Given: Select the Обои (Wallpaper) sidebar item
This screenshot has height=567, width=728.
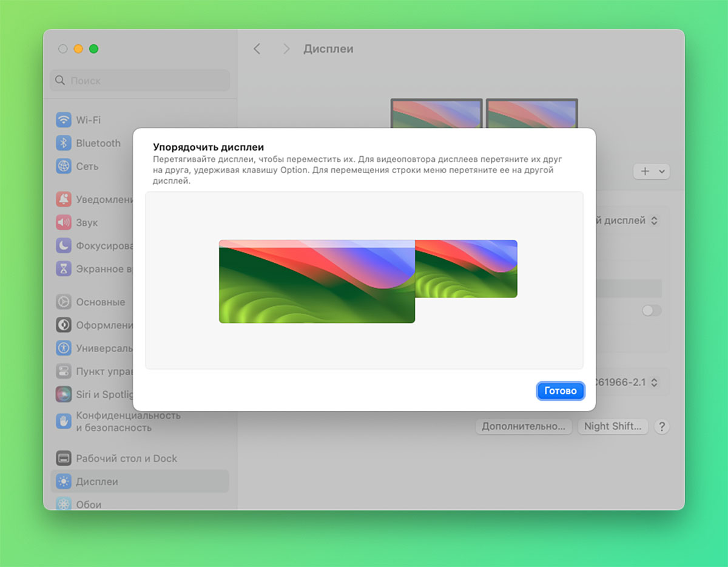Looking at the screenshot, I should (91, 504).
